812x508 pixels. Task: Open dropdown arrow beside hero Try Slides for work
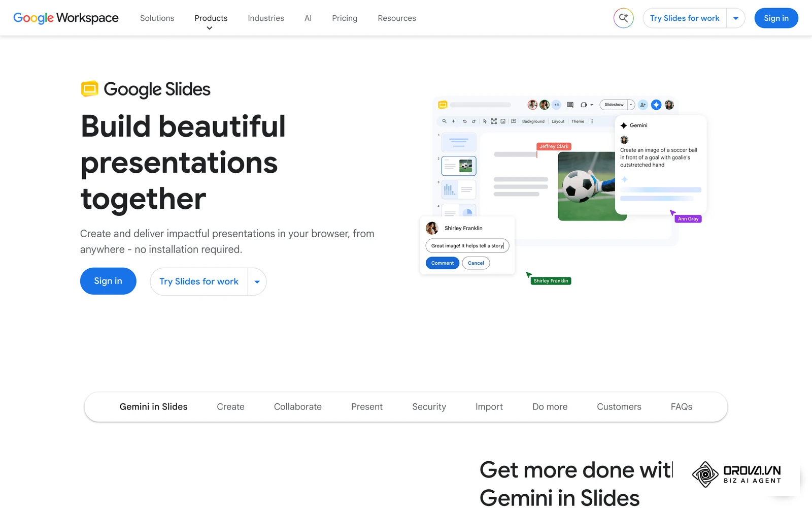[257, 281]
